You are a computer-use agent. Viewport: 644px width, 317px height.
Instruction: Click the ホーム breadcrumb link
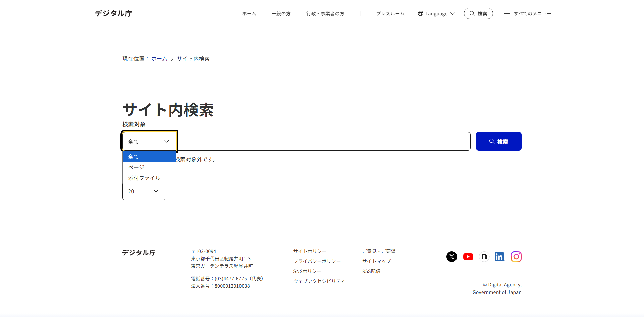pos(159,59)
